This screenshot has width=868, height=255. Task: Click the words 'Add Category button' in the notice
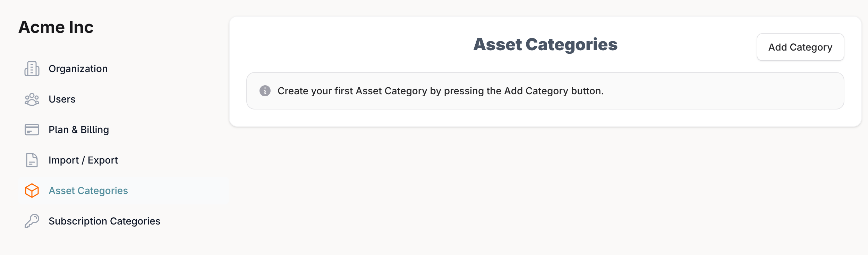[x=553, y=91]
